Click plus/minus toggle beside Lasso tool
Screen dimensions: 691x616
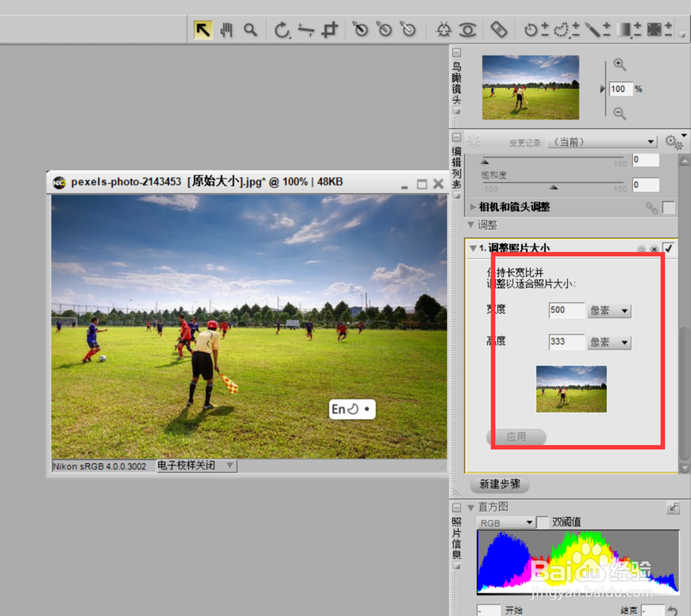click(576, 30)
